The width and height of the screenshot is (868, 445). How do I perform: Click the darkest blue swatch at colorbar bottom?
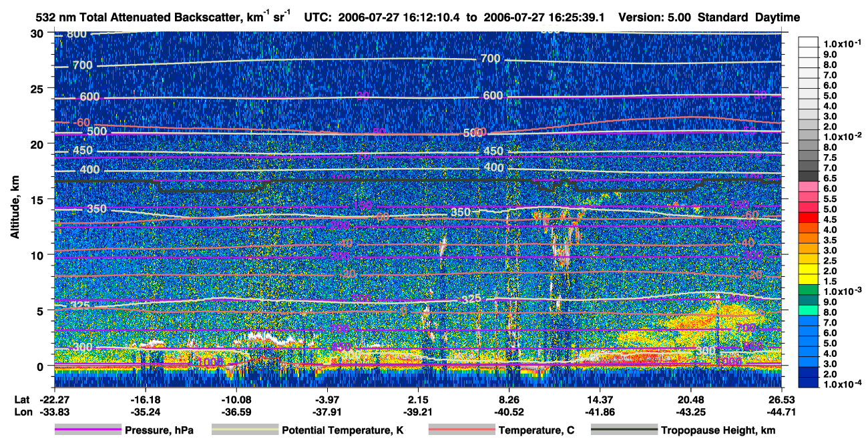(809, 382)
